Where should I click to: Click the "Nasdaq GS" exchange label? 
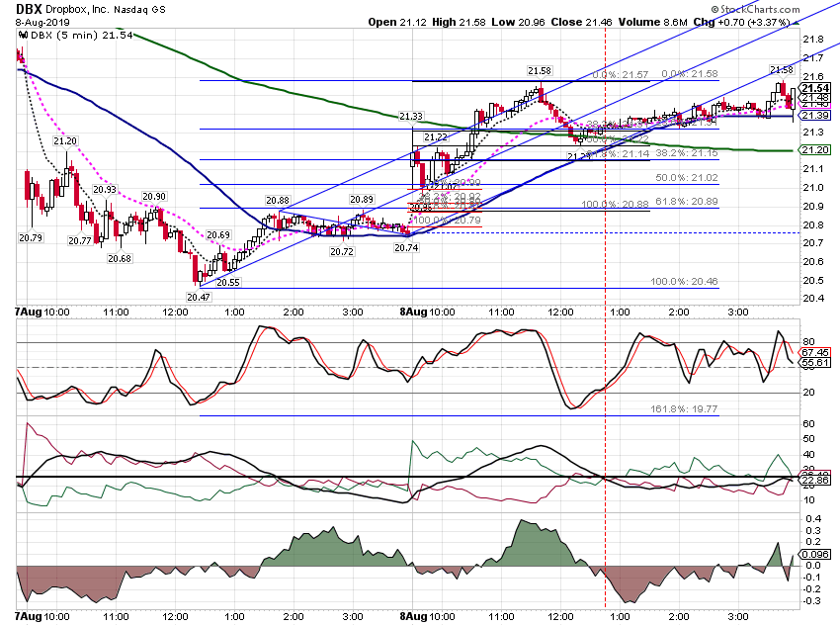139,9
